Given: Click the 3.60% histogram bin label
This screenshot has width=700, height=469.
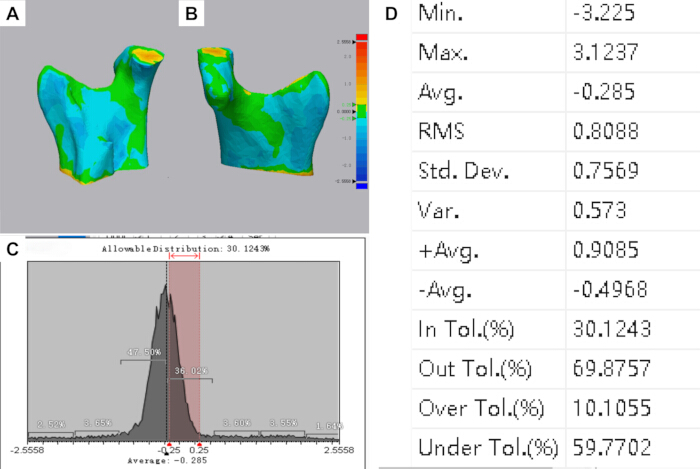Looking at the screenshot, I should [x=237, y=423].
